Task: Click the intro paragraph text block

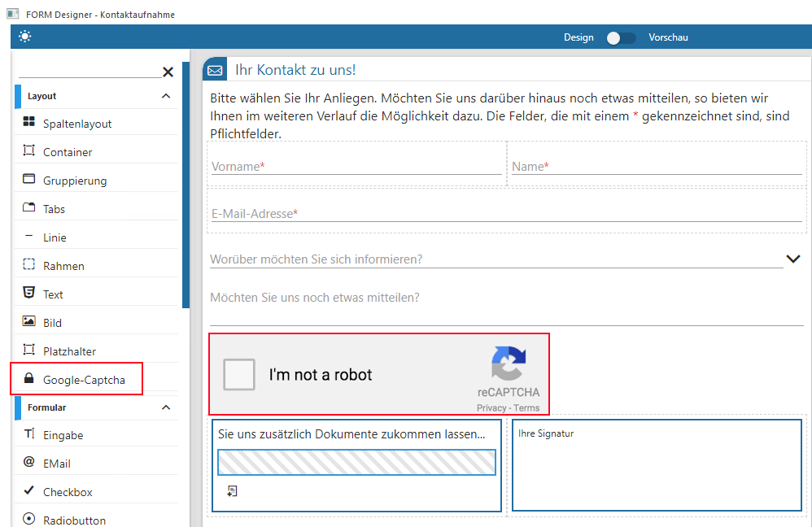Action: pyautogui.click(x=500, y=116)
